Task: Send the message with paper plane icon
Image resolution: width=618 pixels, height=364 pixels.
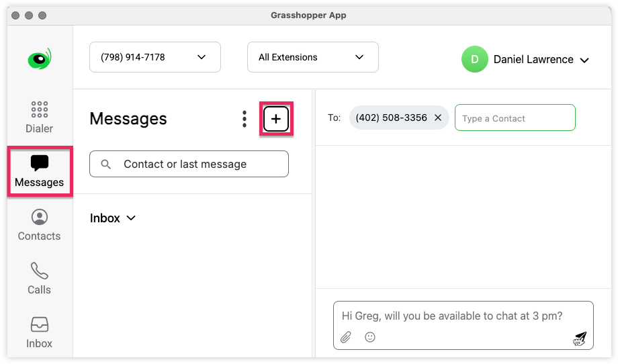Action: pyautogui.click(x=580, y=338)
